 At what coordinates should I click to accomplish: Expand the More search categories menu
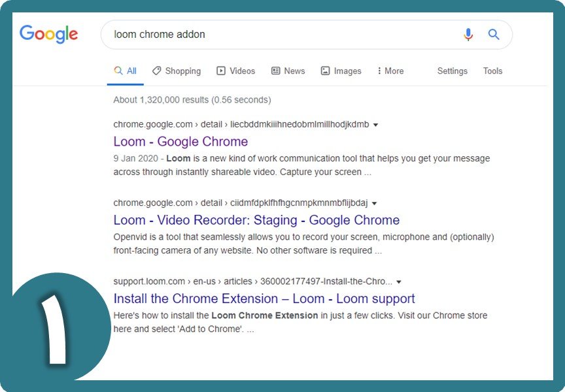point(390,71)
